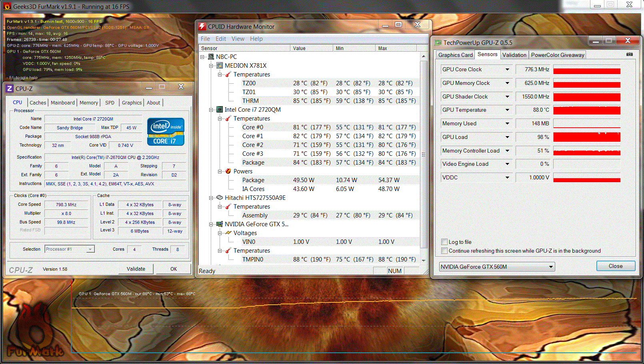Switch to the Memory tab in CPU-Z
Viewport: 644px width, 364px height.
[x=89, y=103]
